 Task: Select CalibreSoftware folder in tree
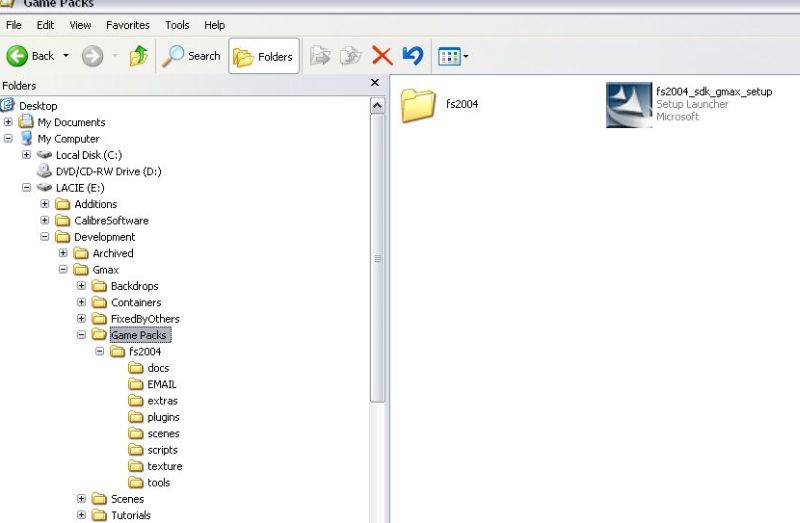point(111,220)
